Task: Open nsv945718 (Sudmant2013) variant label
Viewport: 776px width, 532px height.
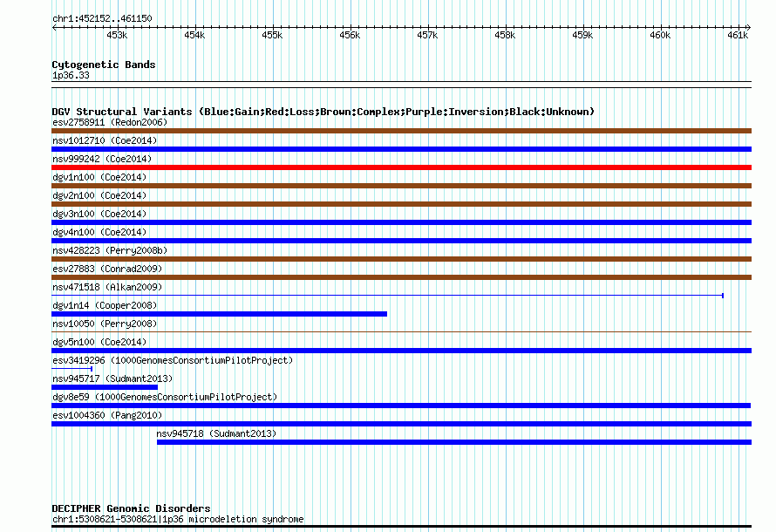Action: (216, 433)
